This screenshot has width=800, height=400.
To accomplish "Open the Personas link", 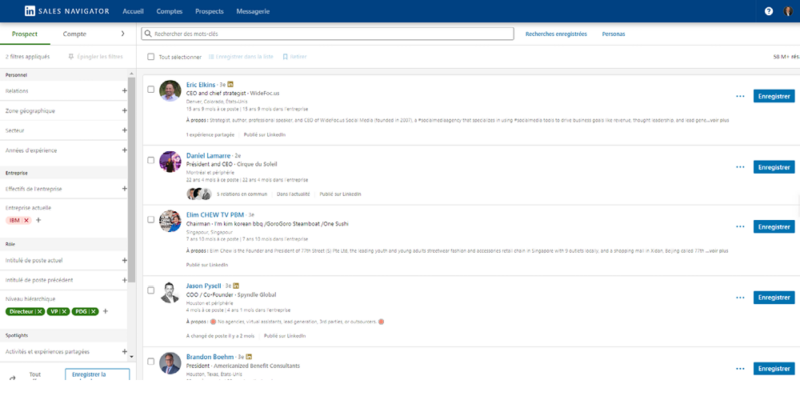I will [x=613, y=34].
